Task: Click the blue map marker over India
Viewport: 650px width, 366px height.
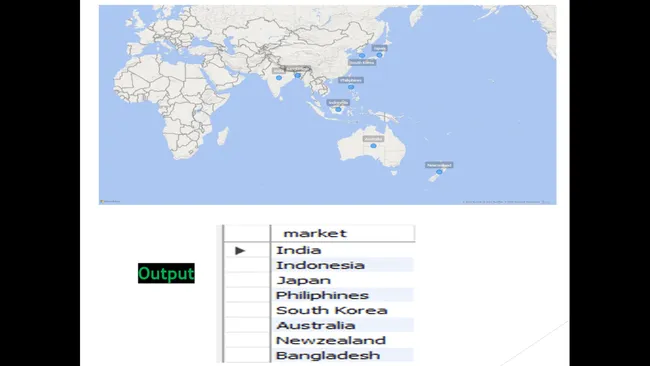Action: tap(279, 78)
